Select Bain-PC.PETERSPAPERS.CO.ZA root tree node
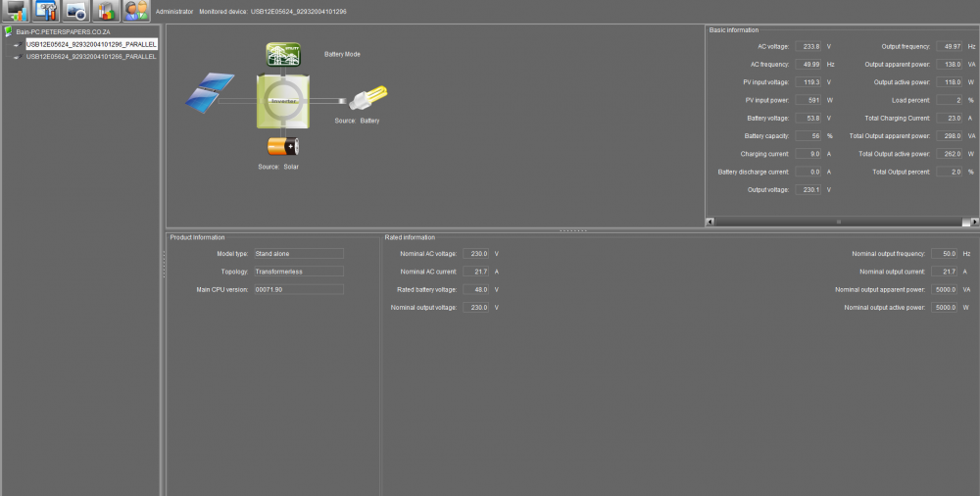980x496 pixels. pyautogui.click(x=63, y=31)
